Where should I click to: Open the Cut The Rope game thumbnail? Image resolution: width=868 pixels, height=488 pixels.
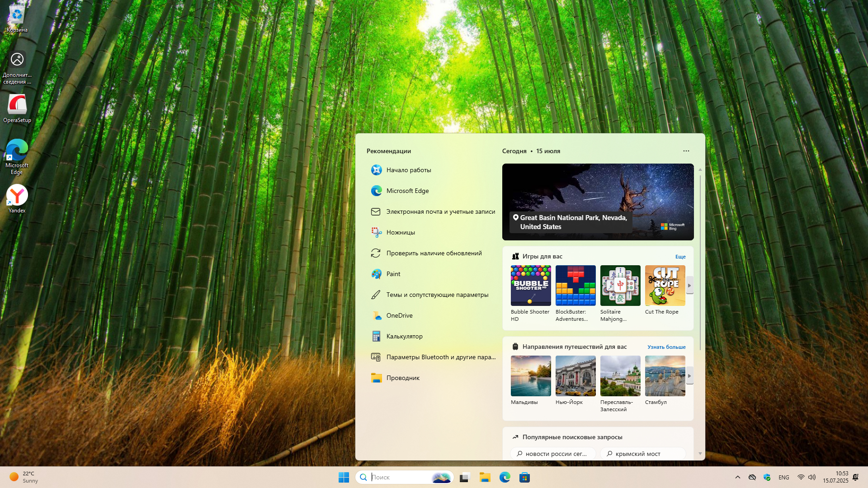click(x=665, y=286)
